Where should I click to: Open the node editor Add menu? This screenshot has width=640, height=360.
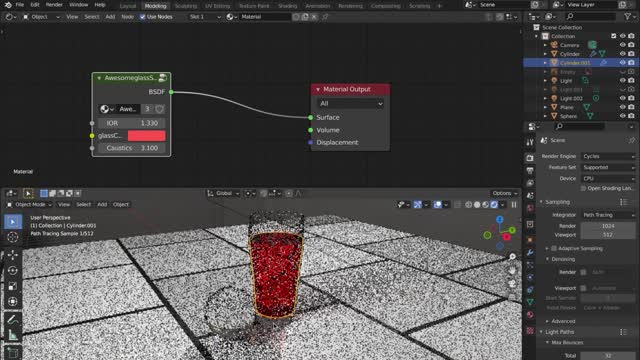click(110, 17)
